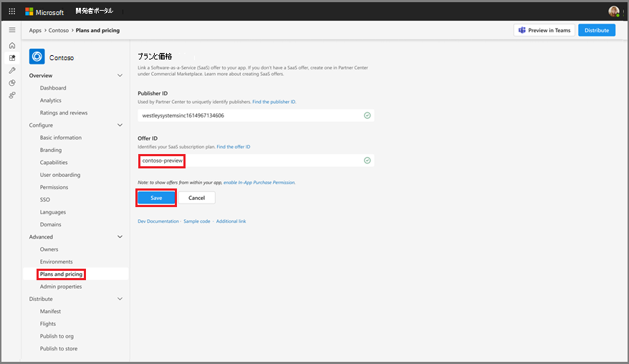Screen dimensions: 629x364
Task: Focus the Offer ID input field
Action: tap(256, 161)
